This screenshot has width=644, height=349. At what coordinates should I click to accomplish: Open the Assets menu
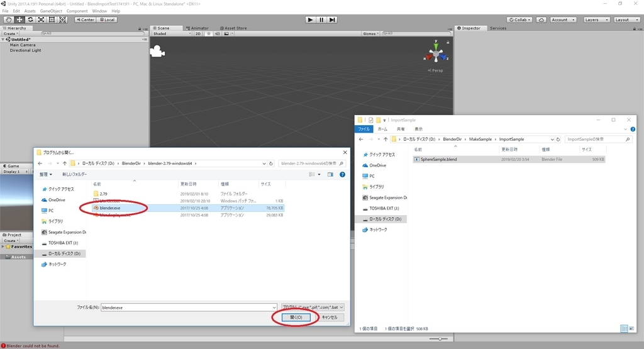(30, 11)
